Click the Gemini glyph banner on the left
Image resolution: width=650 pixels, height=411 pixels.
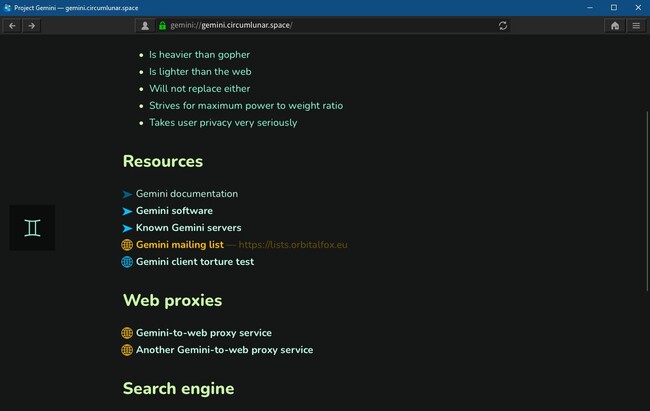pyautogui.click(x=32, y=228)
